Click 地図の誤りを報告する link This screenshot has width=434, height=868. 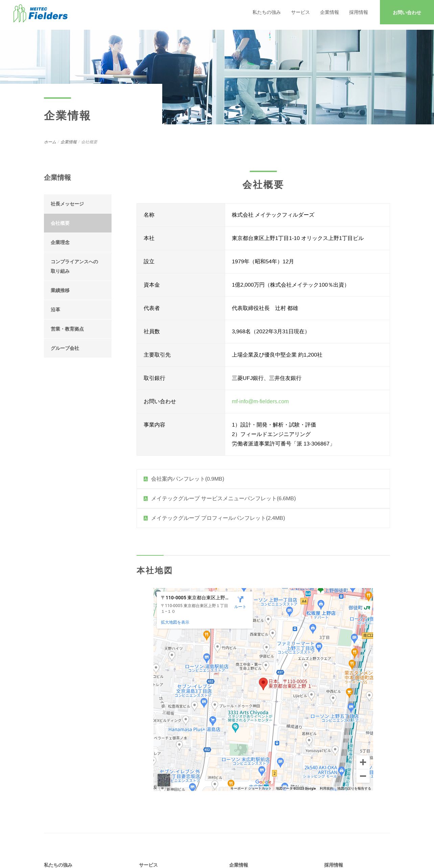pos(354,788)
